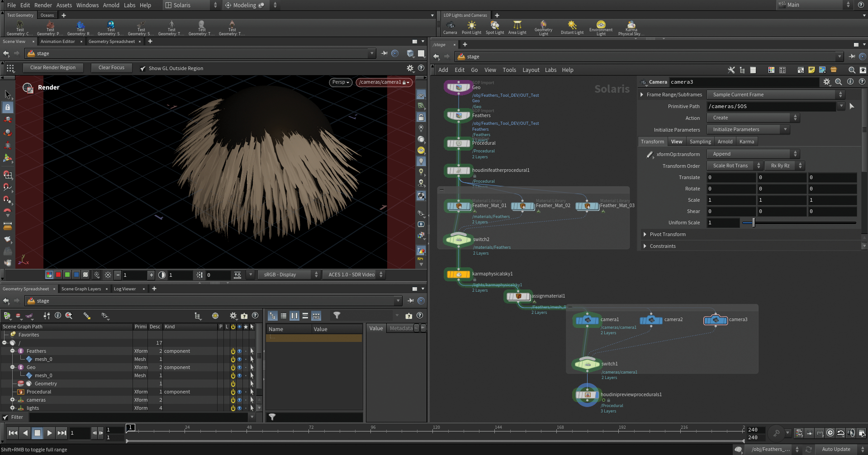The height and width of the screenshot is (455, 868).
Task: Open Transform Order Scale Rot Trans dropdown
Action: click(735, 166)
